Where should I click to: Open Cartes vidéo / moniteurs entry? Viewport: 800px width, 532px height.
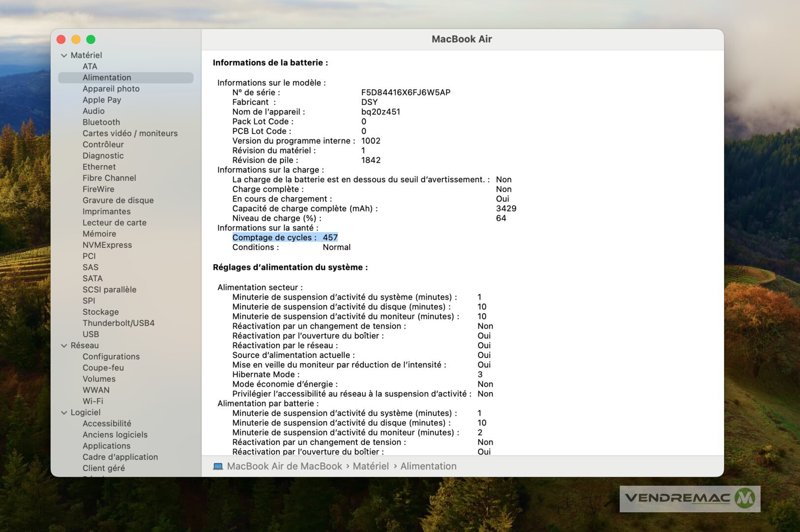[x=130, y=133]
